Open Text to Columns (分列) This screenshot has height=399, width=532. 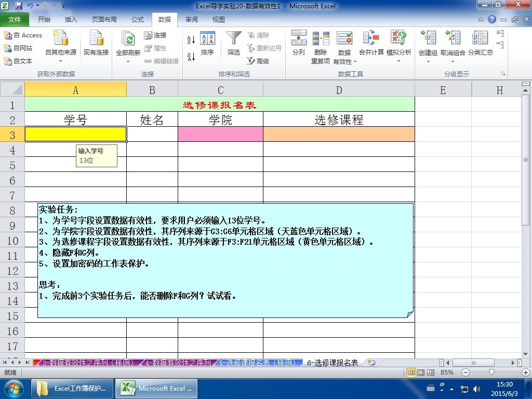[299, 43]
